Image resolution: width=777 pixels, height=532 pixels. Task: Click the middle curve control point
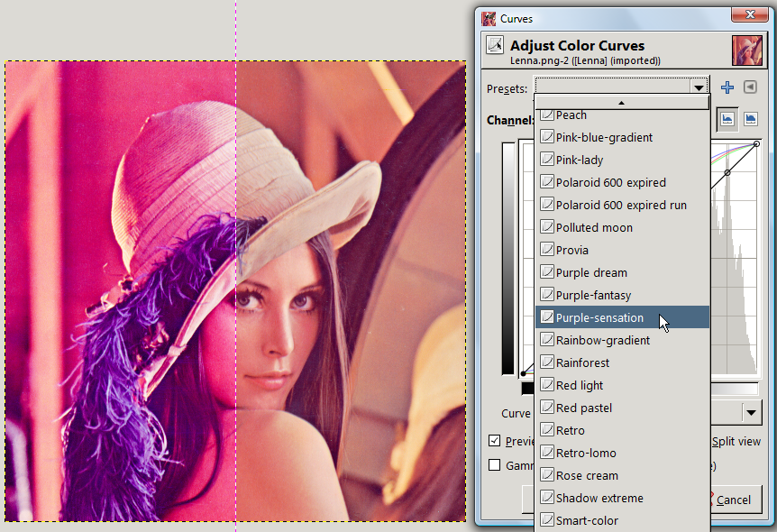pos(727,173)
